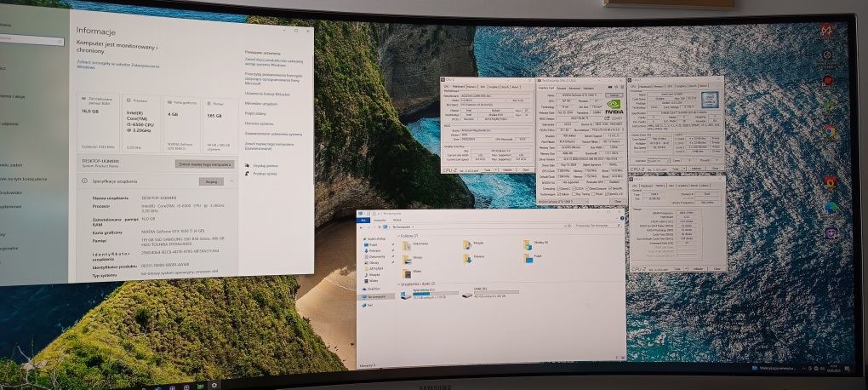
Task: Toggle the Vulkan checkbox in GPU-Z
Action: click(558, 194)
